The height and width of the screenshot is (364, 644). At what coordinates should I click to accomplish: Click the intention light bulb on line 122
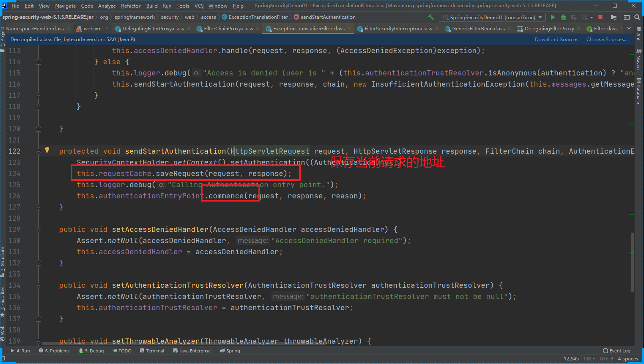point(47,150)
